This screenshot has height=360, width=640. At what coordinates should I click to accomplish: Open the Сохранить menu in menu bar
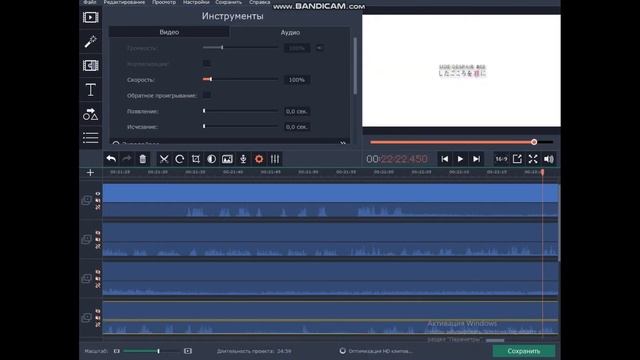pyautogui.click(x=229, y=2)
